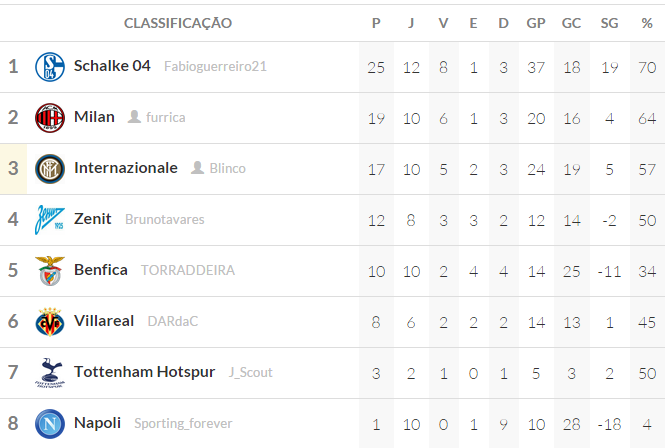The width and height of the screenshot is (671, 448).
Task: Open manager profile Fabioguerreiro21
Action: [215, 66]
